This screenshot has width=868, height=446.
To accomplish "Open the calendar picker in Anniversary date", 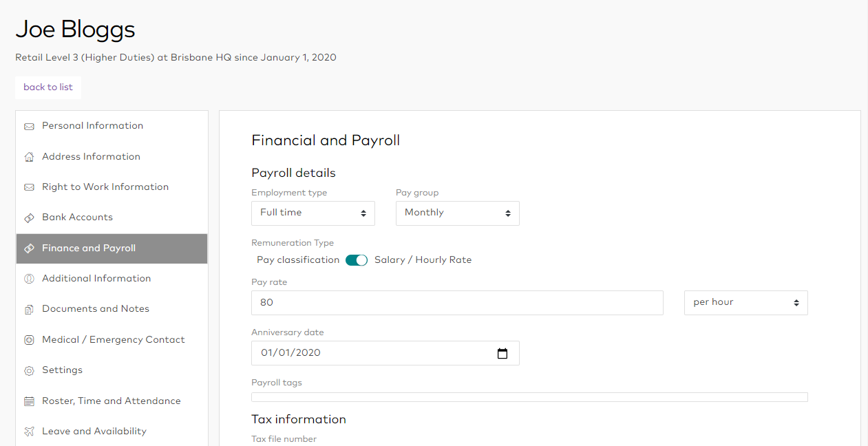I will click(x=502, y=353).
